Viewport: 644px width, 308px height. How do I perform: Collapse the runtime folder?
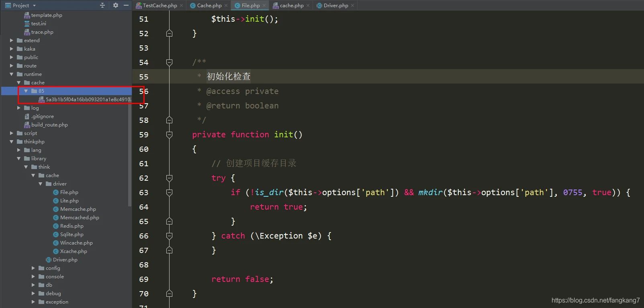click(12, 74)
